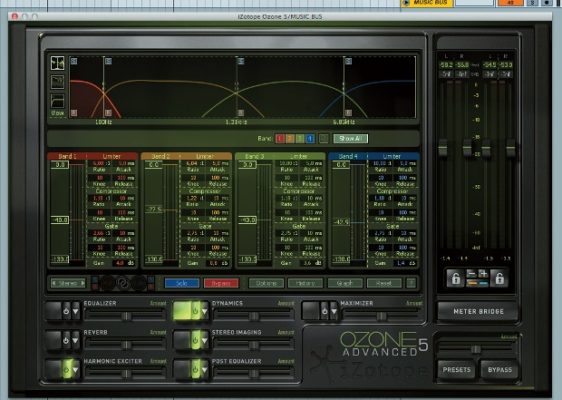Viewport: 562px width, 400px height.
Task: Solo Band 2 with S icon after 100Hz crossover
Action: (108, 61)
